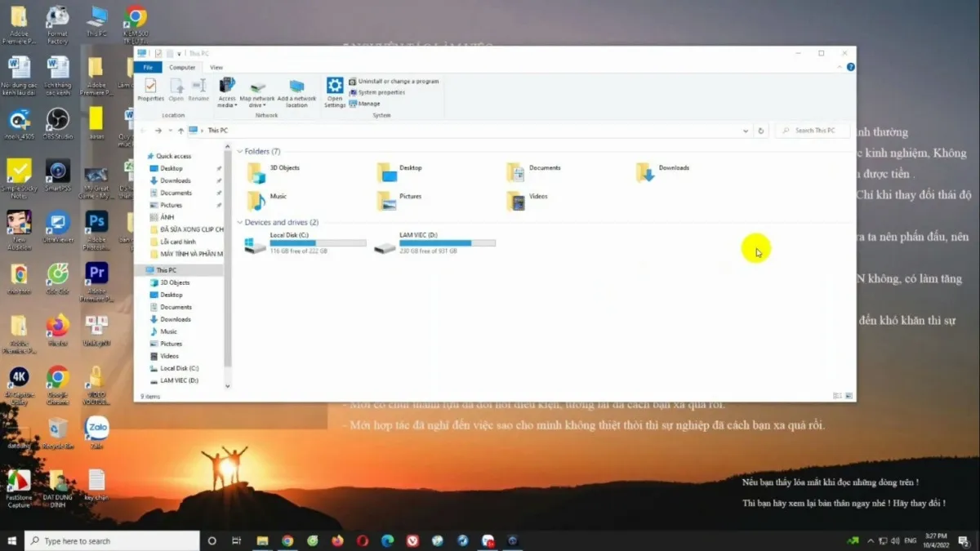Collapse the Folders (7) group
Image resolution: width=980 pixels, height=551 pixels.
[x=240, y=152]
